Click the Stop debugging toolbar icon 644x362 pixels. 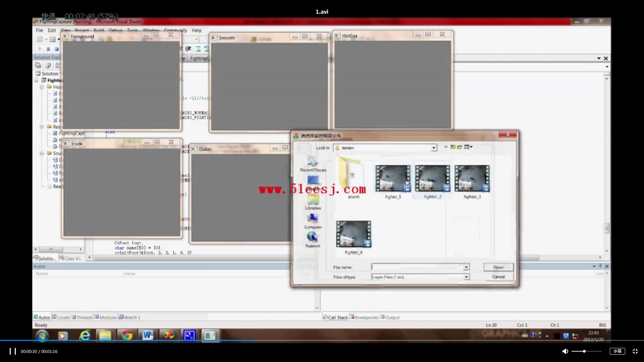click(56, 49)
